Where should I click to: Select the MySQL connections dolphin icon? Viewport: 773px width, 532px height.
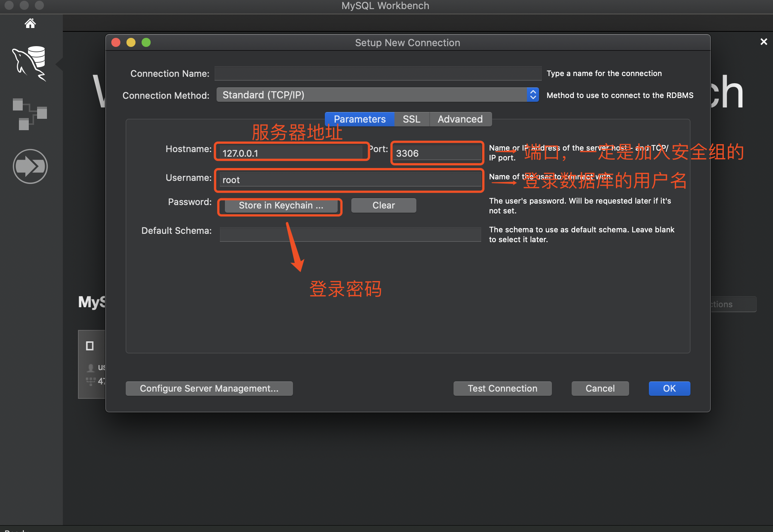coord(30,63)
